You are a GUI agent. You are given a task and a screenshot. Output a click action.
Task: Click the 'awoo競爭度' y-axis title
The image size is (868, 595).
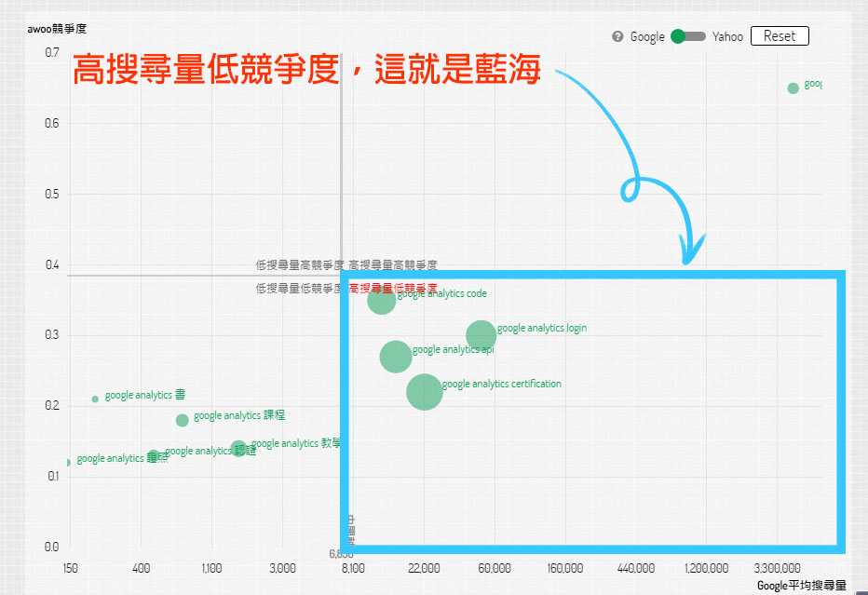(57, 29)
